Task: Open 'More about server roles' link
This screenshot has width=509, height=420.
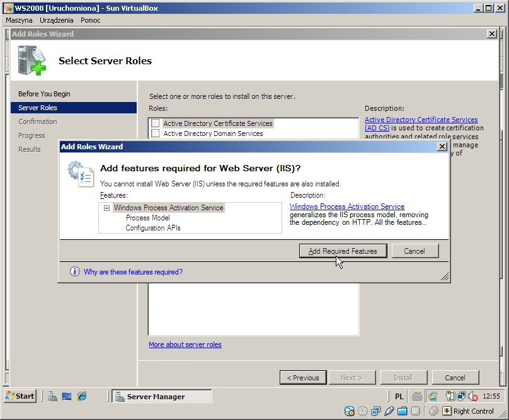Action: (x=185, y=344)
